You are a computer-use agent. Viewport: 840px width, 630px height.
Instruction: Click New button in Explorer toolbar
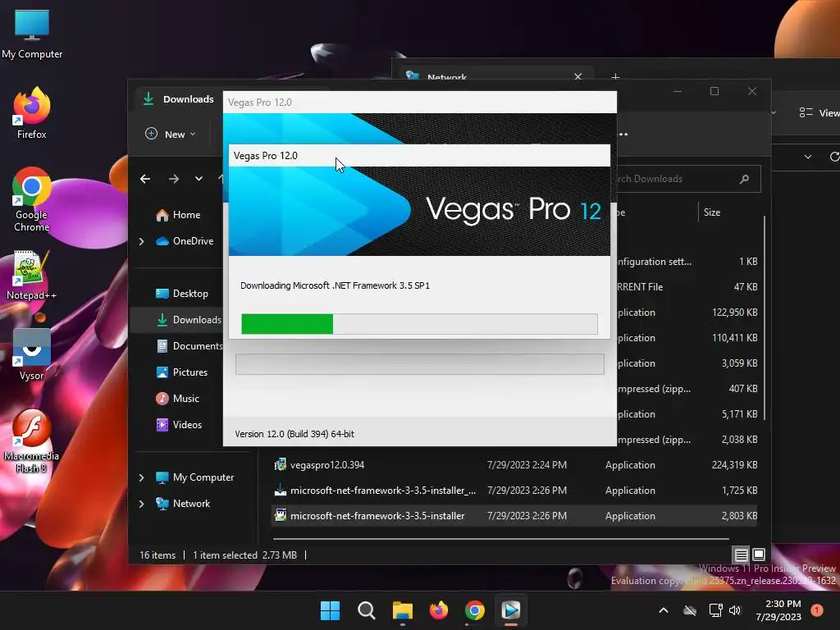tap(171, 134)
